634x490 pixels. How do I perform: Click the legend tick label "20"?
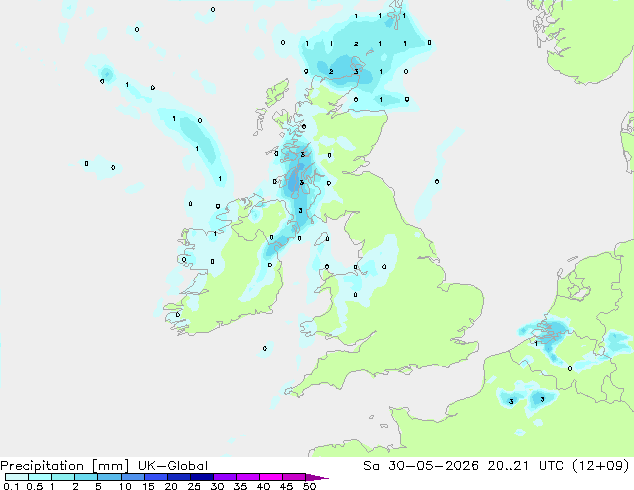171,486
